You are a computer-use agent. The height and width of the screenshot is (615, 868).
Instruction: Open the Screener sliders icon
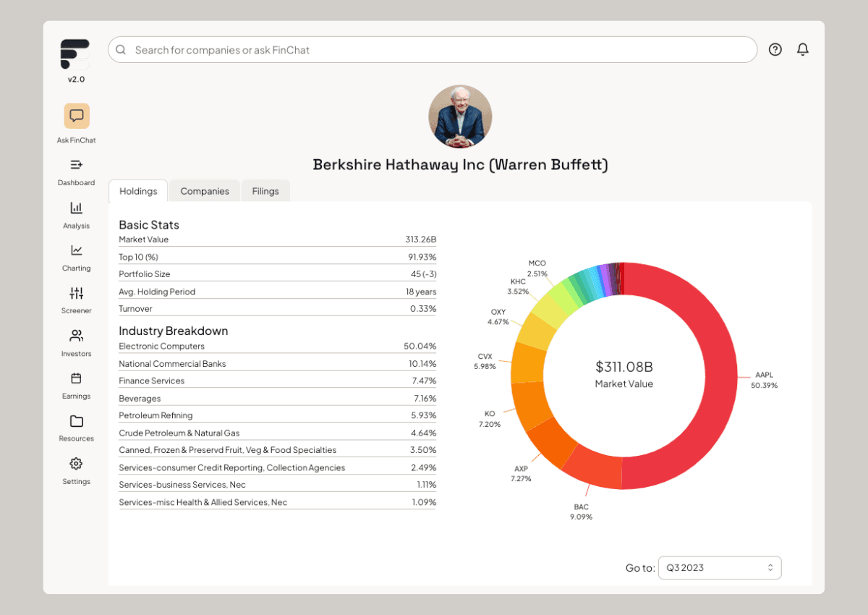pyautogui.click(x=77, y=293)
